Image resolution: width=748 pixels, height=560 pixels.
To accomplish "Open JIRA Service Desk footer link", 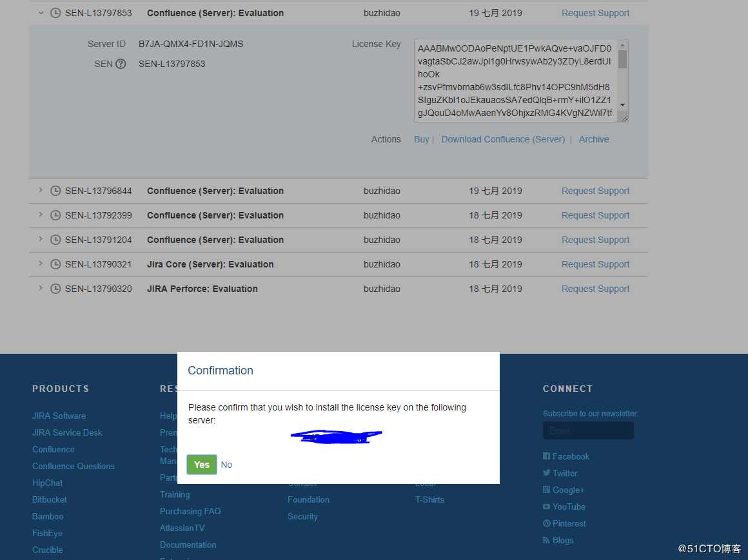I will pos(67,432).
